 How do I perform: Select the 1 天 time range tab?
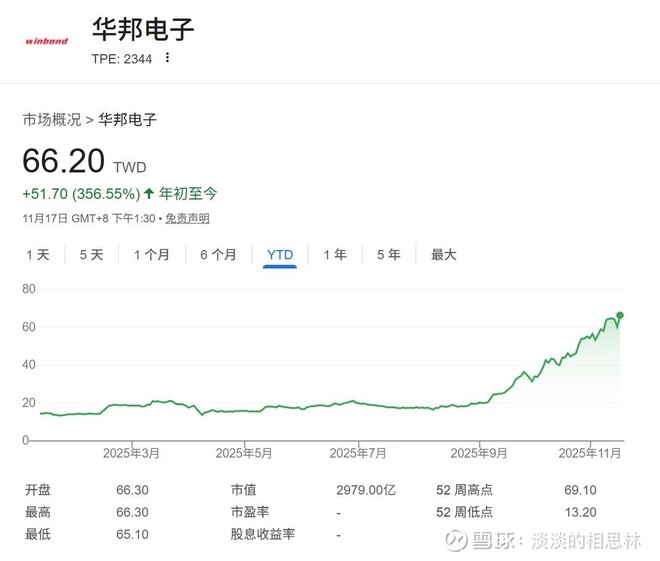38,255
